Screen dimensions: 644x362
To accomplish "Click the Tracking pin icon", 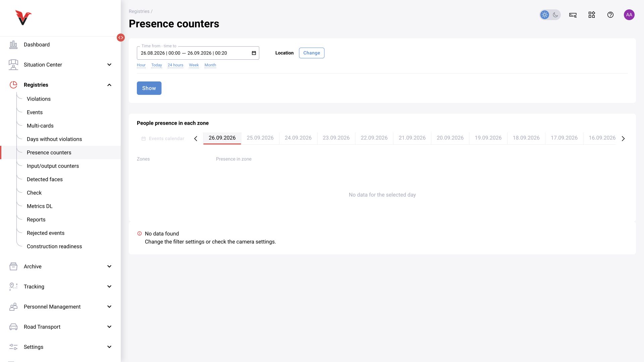I will click(13, 287).
